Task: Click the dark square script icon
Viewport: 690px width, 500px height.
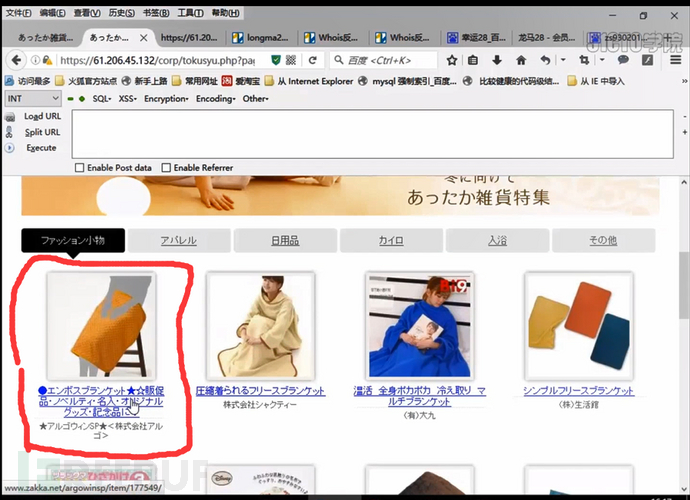Action: 647,60
